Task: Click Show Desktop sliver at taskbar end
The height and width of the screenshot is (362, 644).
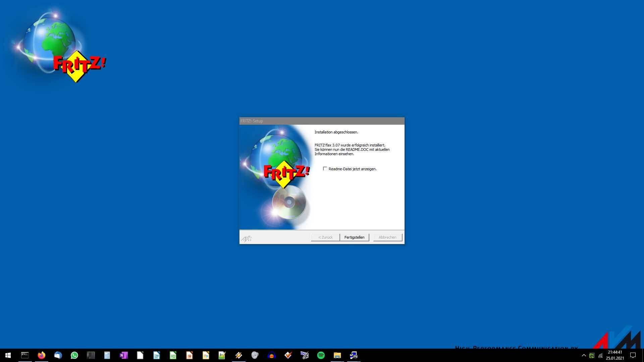Action: pyautogui.click(x=643, y=355)
